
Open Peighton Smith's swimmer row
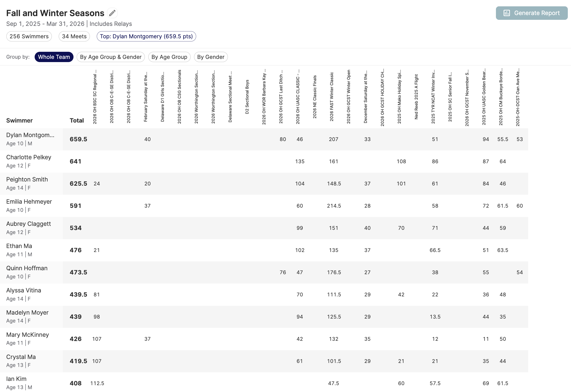click(27, 180)
